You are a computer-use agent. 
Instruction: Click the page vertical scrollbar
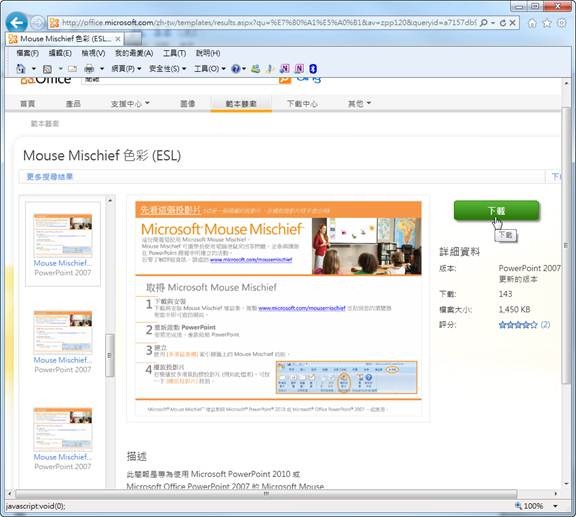pyautogui.click(x=566, y=246)
